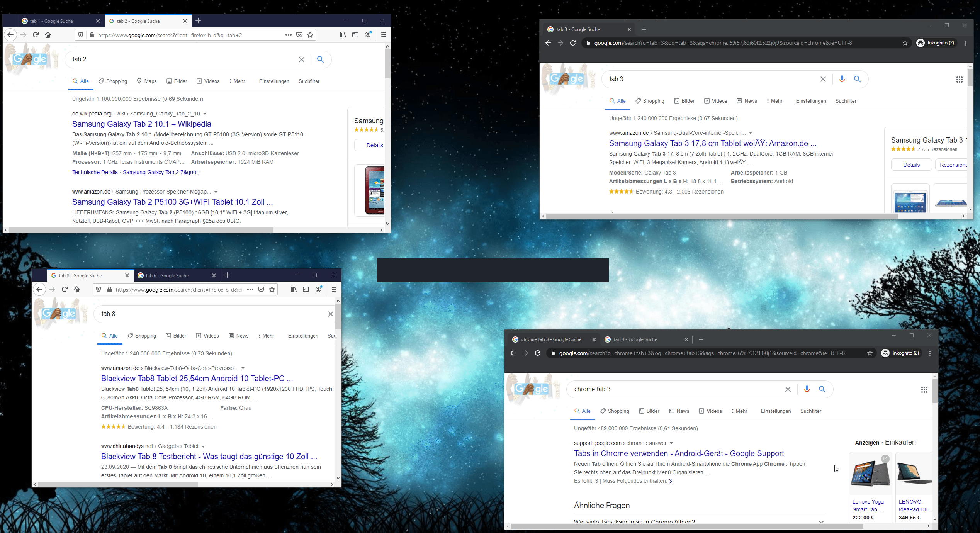Click Details button in Samsung Galaxy Tab 3 panel
The image size is (980, 533).
(x=911, y=165)
